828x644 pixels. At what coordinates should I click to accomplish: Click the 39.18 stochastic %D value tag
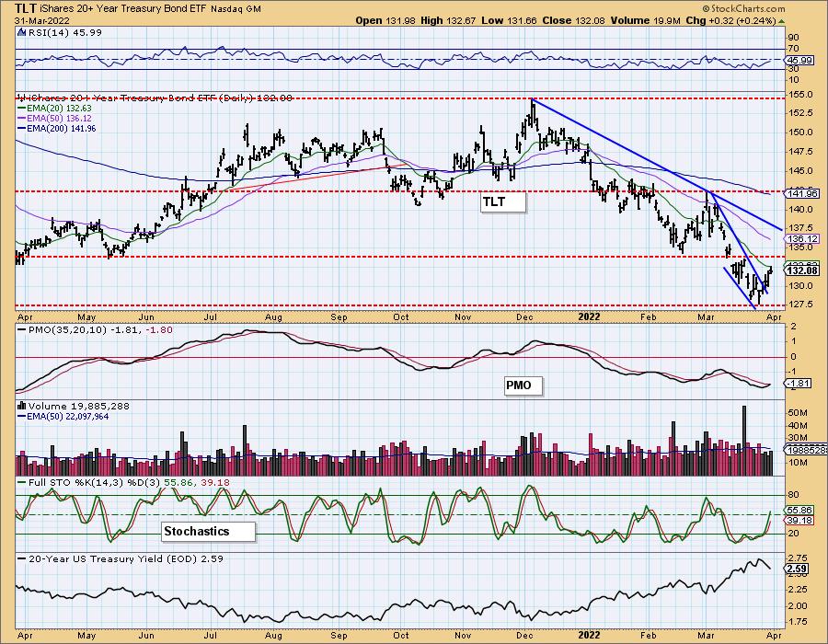(800, 521)
